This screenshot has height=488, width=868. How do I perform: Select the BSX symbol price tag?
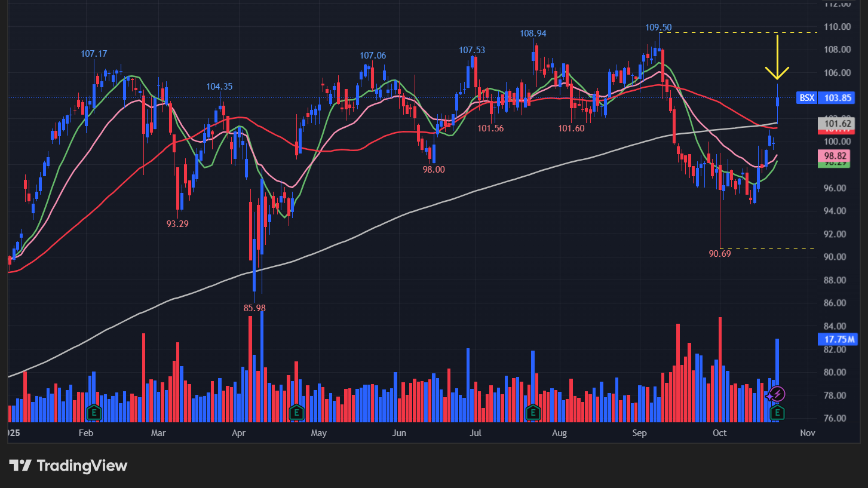click(x=807, y=98)
